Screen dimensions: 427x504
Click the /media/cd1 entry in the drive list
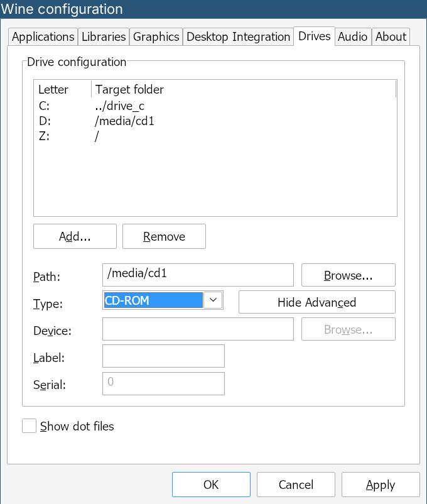click(x=125, y=121)
